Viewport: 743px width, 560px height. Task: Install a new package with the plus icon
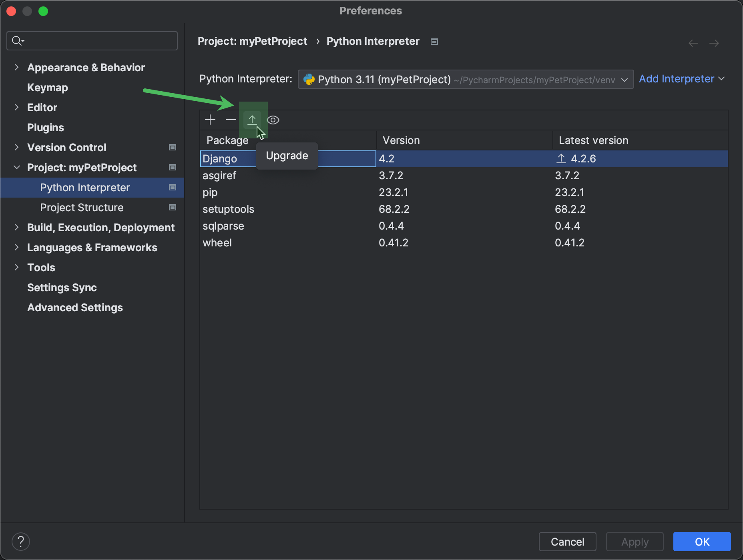(210, 120)
